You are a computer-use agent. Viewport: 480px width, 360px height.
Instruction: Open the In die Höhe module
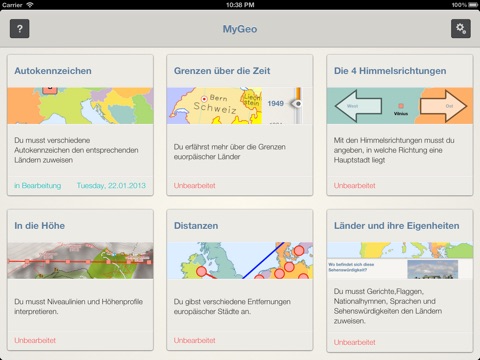[39, 226]
